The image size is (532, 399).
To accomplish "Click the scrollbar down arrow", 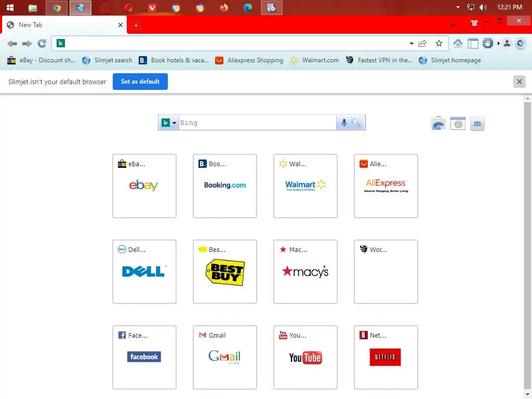I will (x=527, y=395).
